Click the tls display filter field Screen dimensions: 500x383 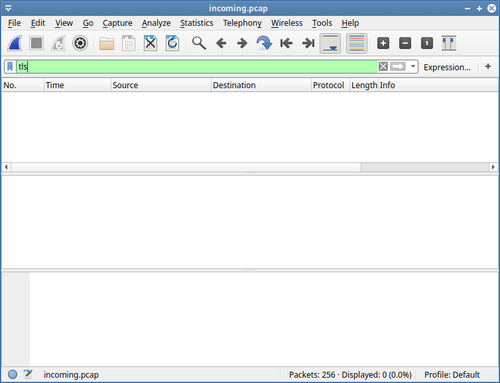pyautogui.click(x=197, y=67)
